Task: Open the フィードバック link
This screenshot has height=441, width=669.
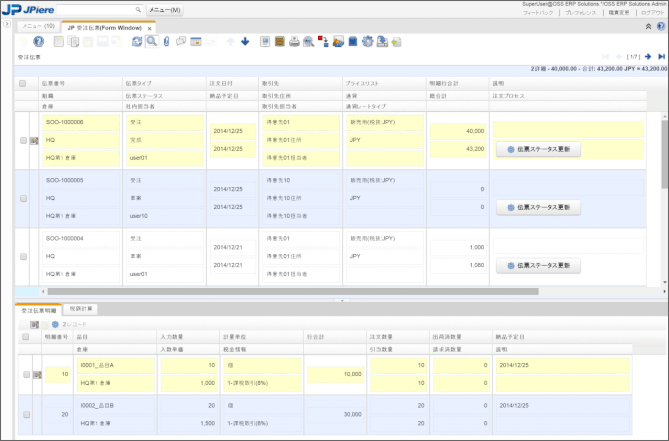Action: [x=538, y=13]
